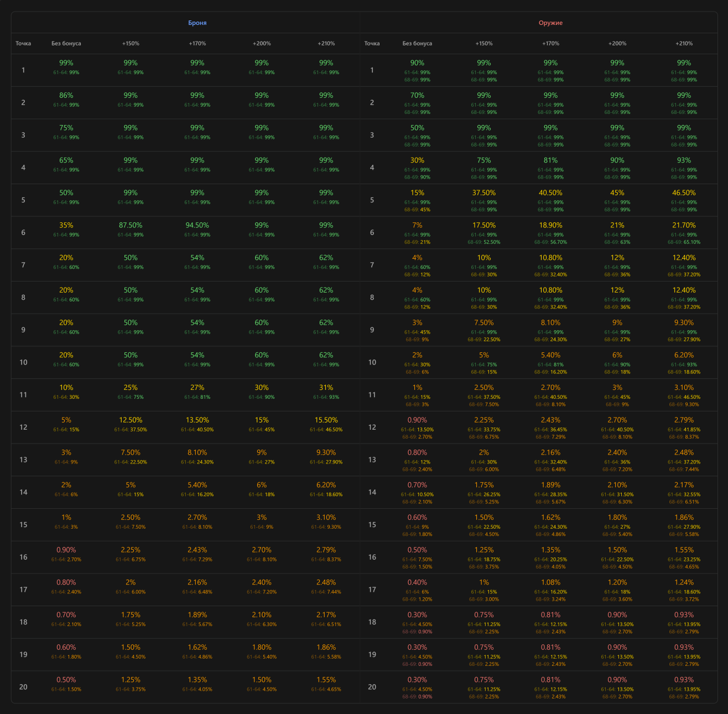Select the '61-64: 32.55%' sub-value
The height and width of the screenshot is (714, 728).
click(684, 495)
